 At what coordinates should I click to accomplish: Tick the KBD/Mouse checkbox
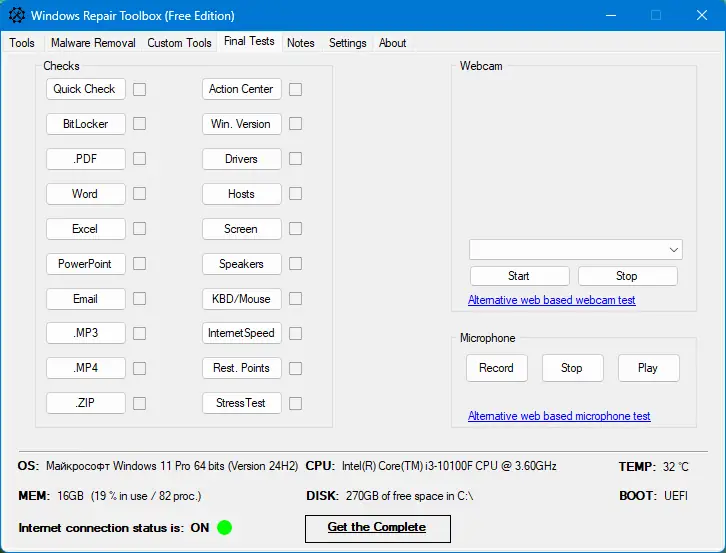coord(295,299)
